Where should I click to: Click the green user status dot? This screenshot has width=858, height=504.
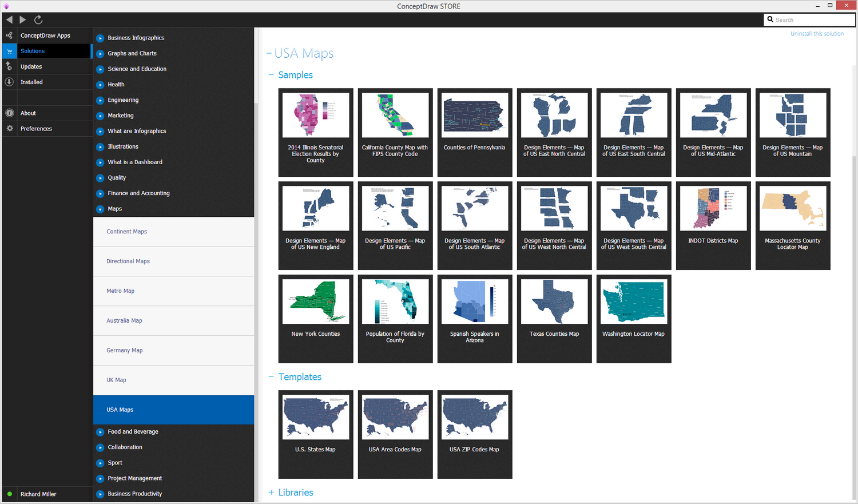(x=10, y=494)
